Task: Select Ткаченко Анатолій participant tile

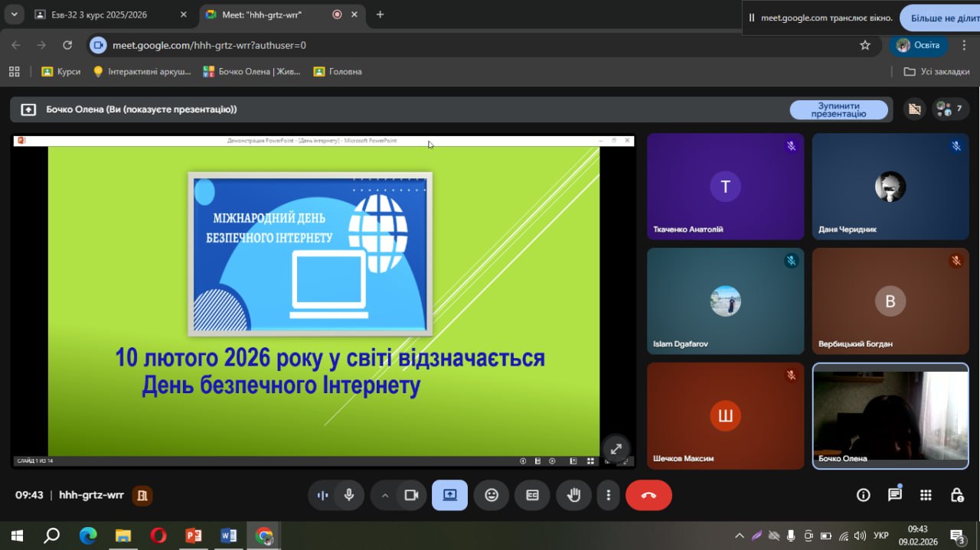Action: (725, 187)
